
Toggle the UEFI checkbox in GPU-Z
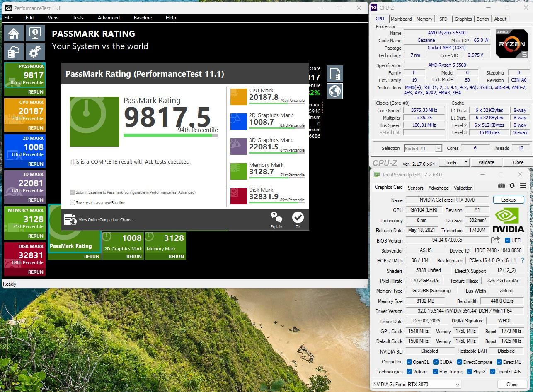point(507,240)
